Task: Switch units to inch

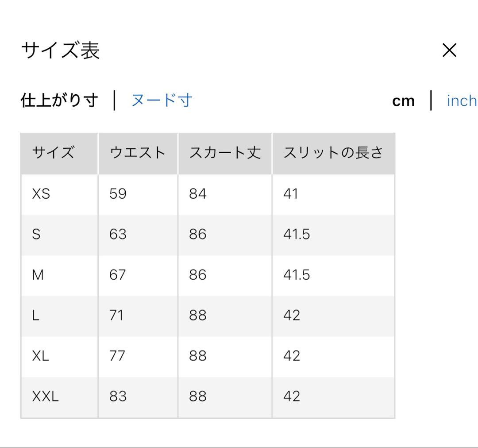Action: [x=462, y=101]
